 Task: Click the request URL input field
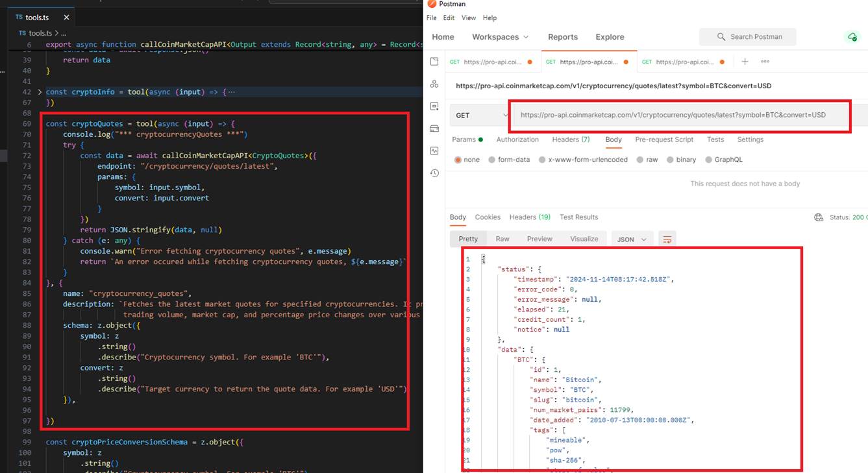pos(678,115)
